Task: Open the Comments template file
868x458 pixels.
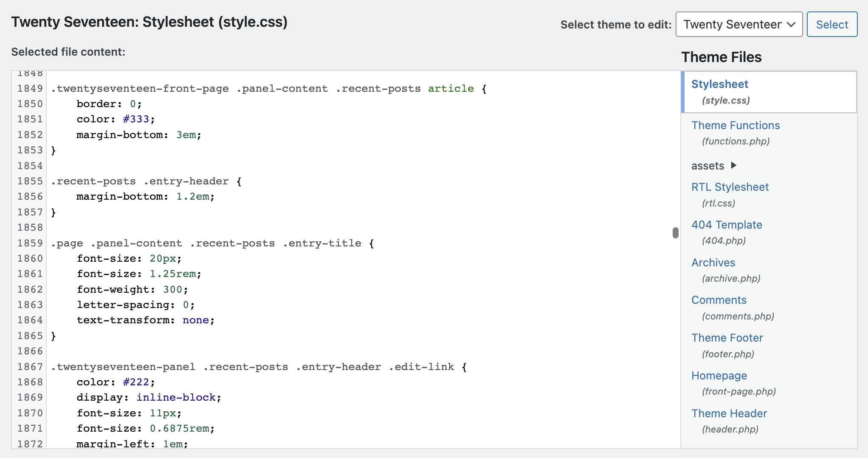Action: point(719,300)
